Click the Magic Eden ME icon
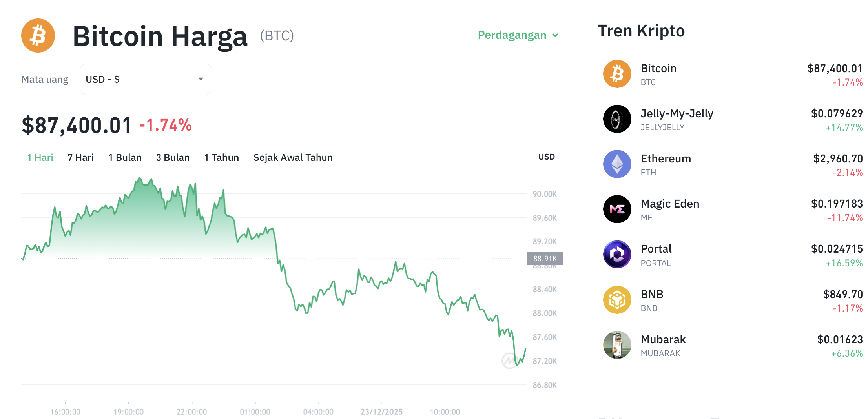This screenshot has width=868, height=419. (617, 209)
